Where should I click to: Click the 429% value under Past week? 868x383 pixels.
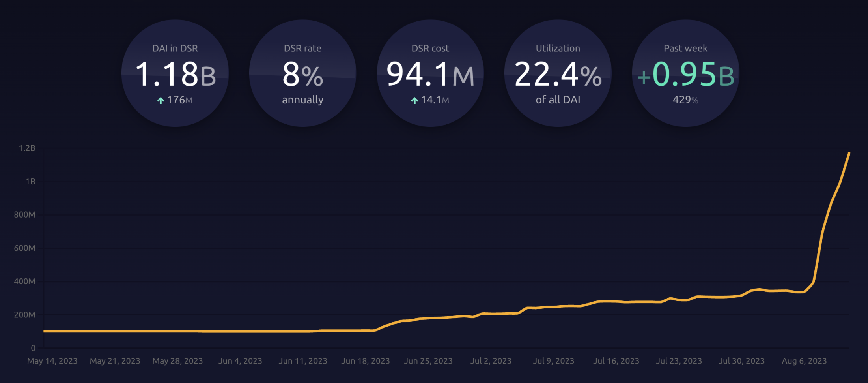[685, 100]
